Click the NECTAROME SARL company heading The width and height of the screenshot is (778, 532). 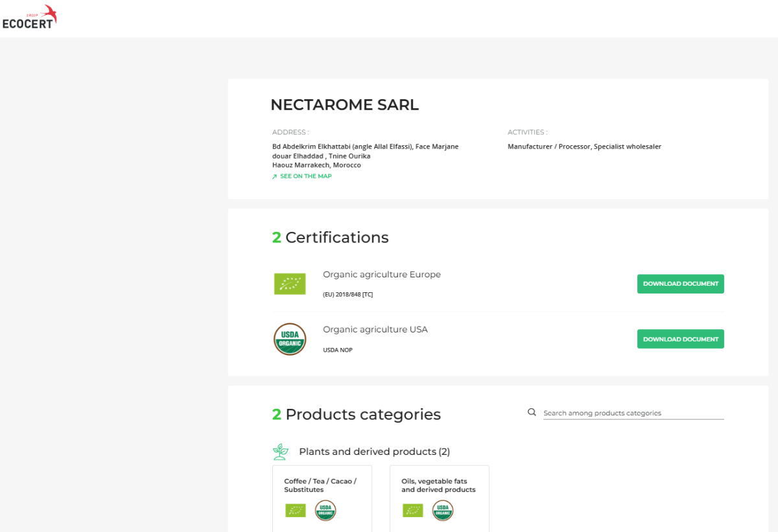click(x=344, y=105)
